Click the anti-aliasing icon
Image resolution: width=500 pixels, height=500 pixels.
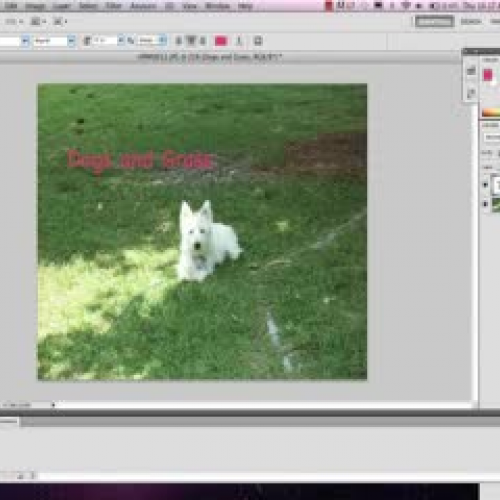(x=131, y=41)
